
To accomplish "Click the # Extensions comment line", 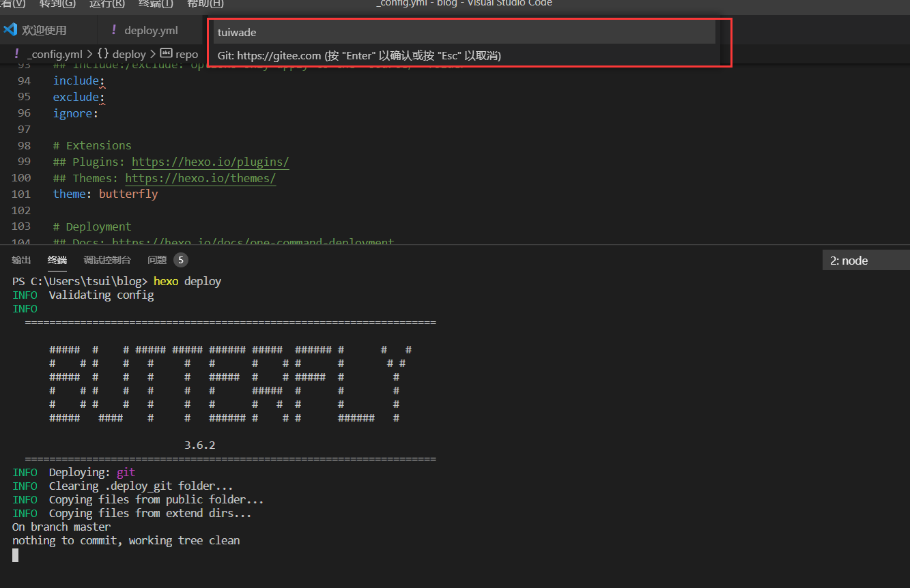I will [92, 145].
